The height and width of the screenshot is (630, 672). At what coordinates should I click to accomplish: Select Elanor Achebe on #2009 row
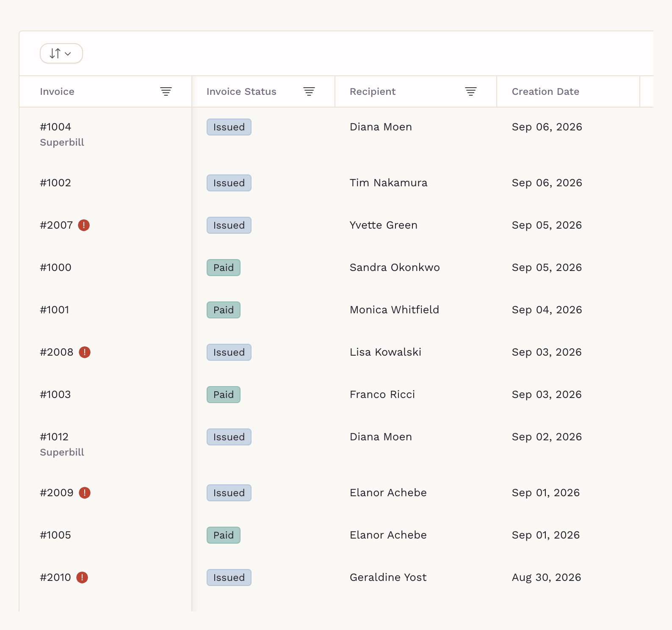pyautogui.click(x=388, y=493)
